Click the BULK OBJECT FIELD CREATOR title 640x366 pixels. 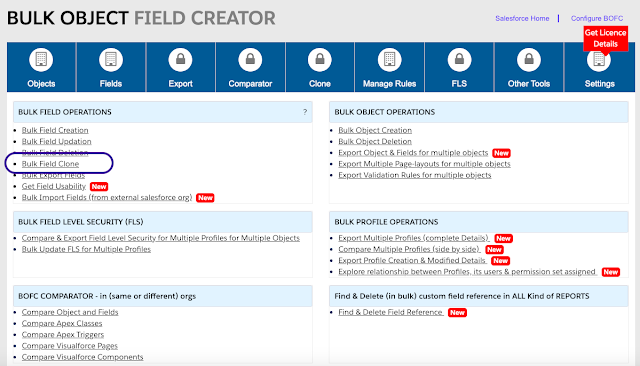[141, 18]
